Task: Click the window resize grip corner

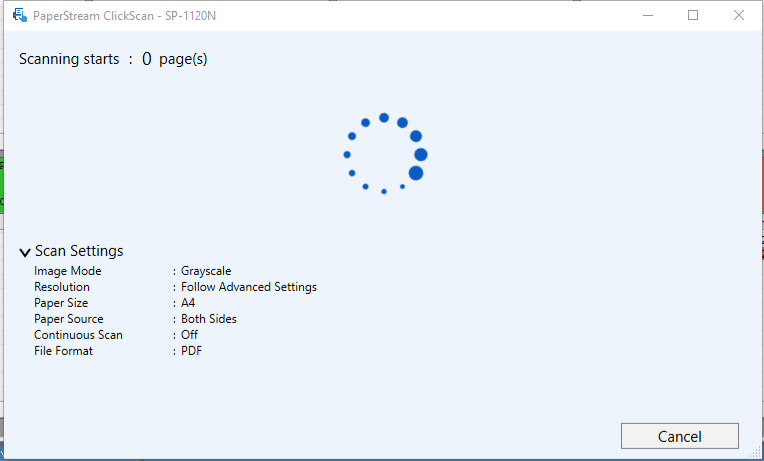Action: pyautogui.click(x=755, y=452)
